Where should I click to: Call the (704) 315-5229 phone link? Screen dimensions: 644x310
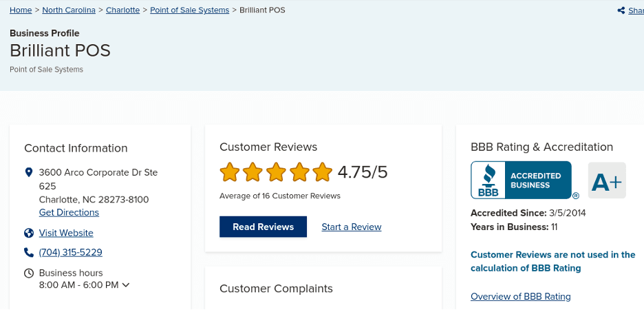pyautogui.click(x=70, y=252)
